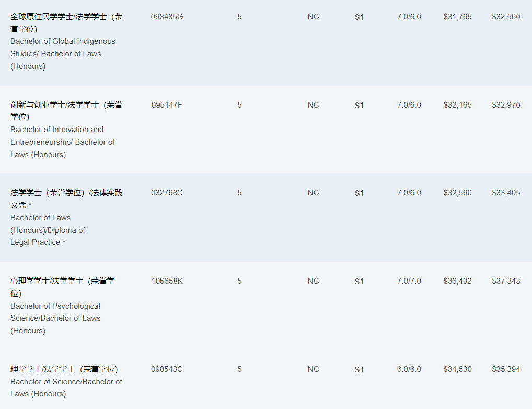Click the $32,590 fee in the Legal Practice row
The image size is (532, 409).
[x=457, y=193]
